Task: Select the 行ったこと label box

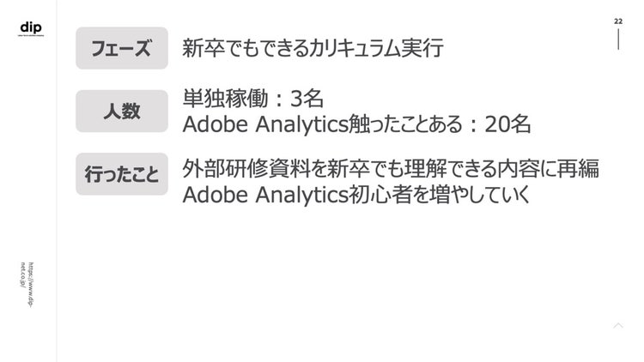Action: click(122, 174)
